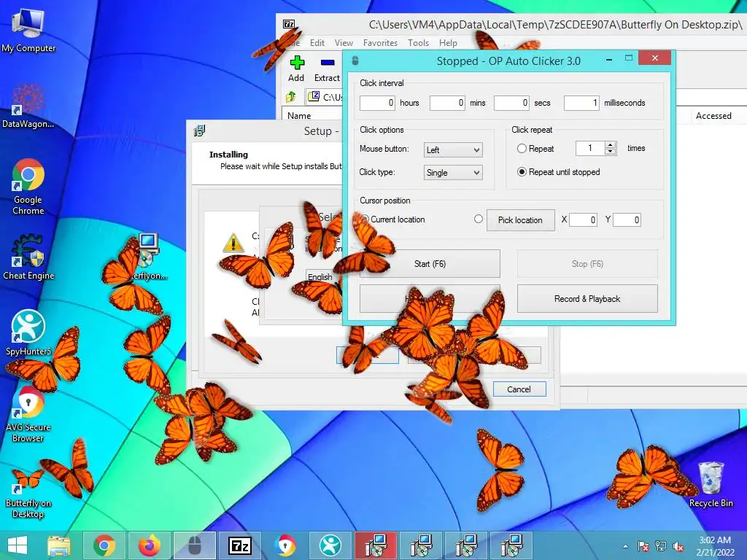Click the hours input field

click(377, 103)
